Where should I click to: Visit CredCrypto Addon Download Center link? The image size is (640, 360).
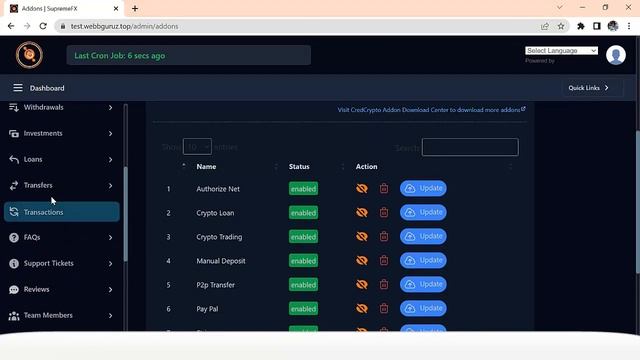coord(431,110)
